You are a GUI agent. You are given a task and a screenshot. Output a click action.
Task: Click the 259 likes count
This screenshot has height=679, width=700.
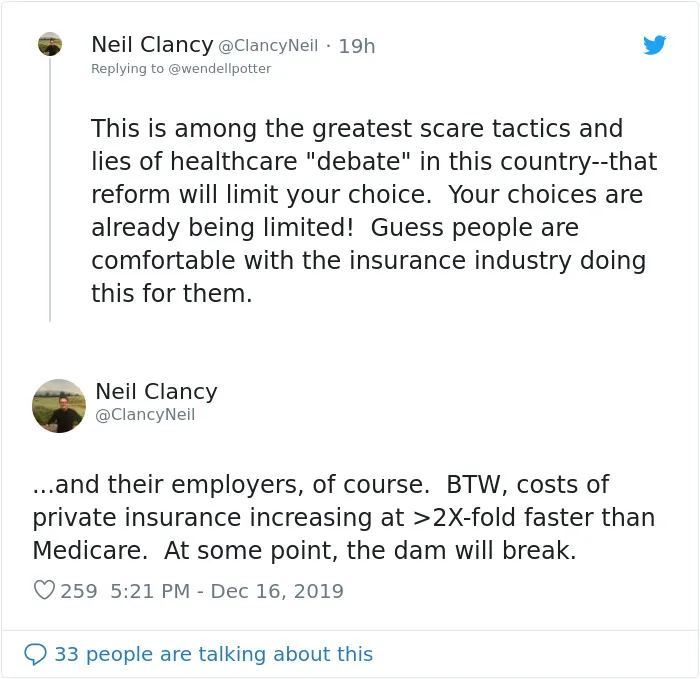[x=79, y=591]
